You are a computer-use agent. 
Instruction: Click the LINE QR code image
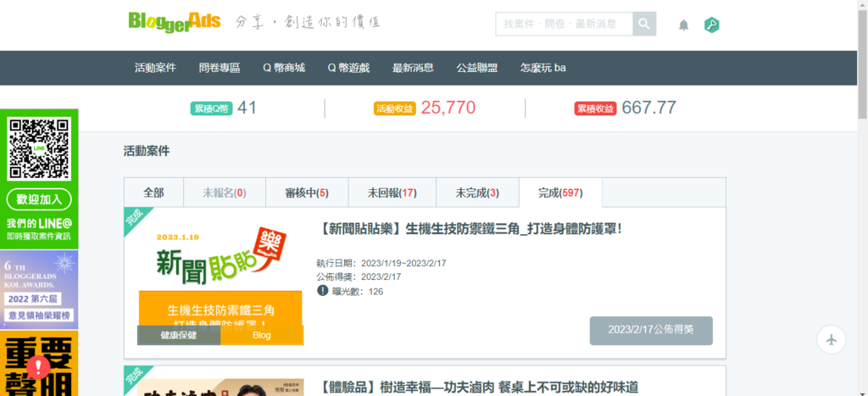pyautogui.click(x=39, y=149)
